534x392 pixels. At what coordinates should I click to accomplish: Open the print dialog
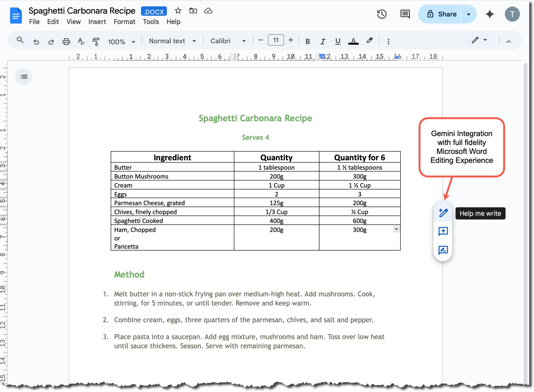66,41
